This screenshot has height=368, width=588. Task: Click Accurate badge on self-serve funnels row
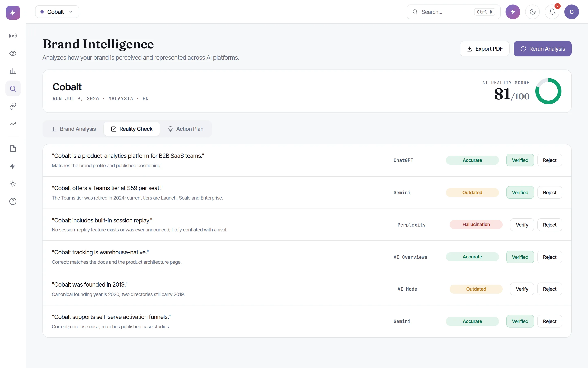click(472, 321)
